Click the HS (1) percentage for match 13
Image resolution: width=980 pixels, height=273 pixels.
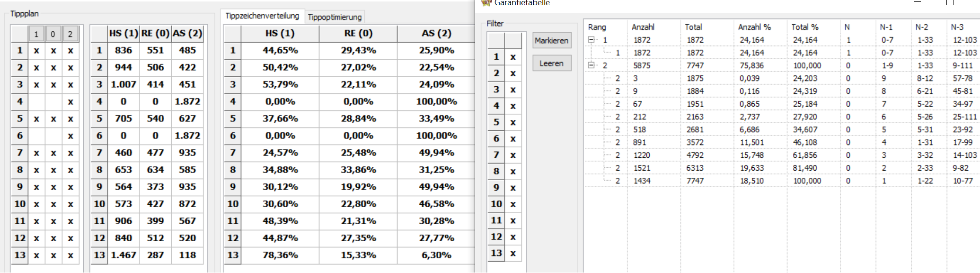(x=280, y=255)
